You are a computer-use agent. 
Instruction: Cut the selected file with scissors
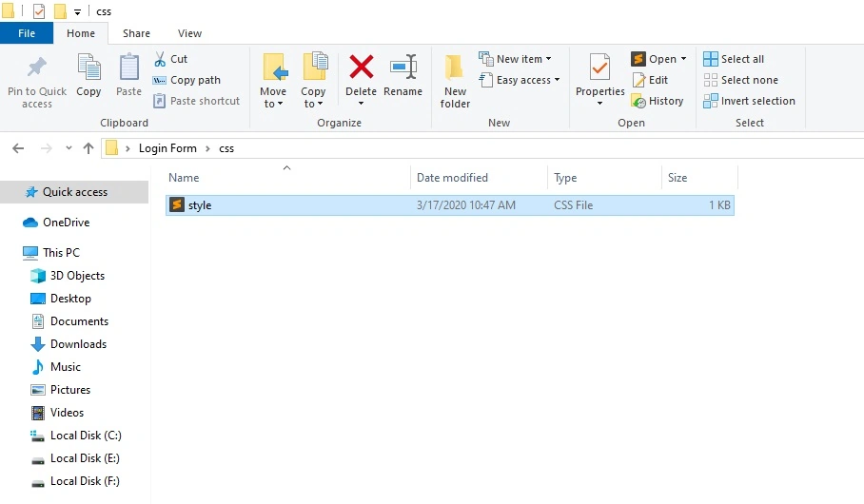[x=171, y=59]
